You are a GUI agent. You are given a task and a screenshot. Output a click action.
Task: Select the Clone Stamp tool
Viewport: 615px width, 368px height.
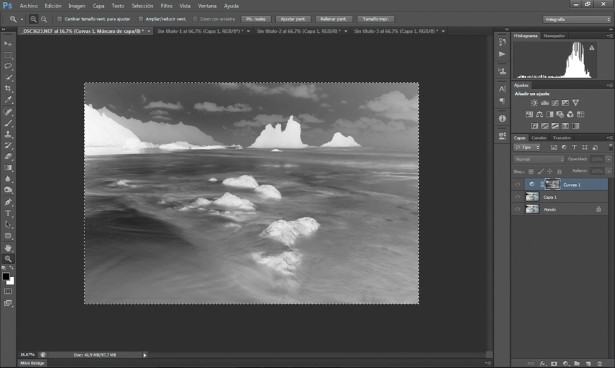(x=8, y=134)
